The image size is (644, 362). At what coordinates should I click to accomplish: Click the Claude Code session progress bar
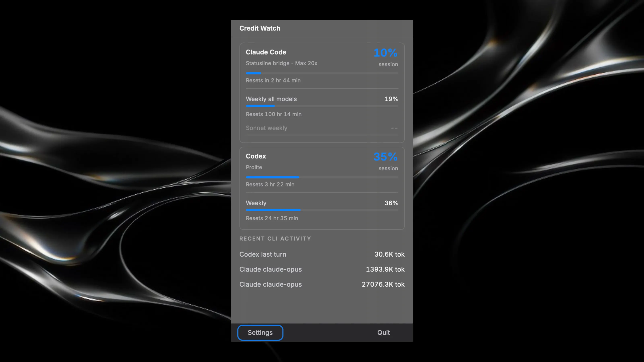322,73
